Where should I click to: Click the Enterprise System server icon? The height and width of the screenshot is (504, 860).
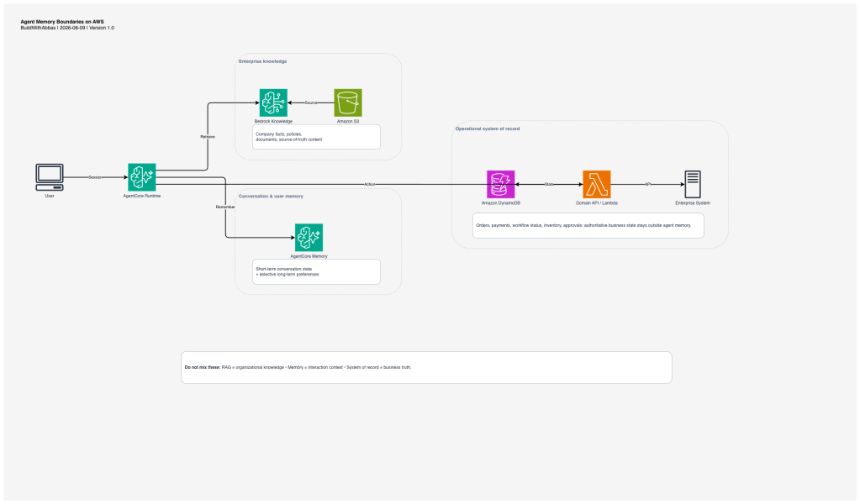(693, 184)
